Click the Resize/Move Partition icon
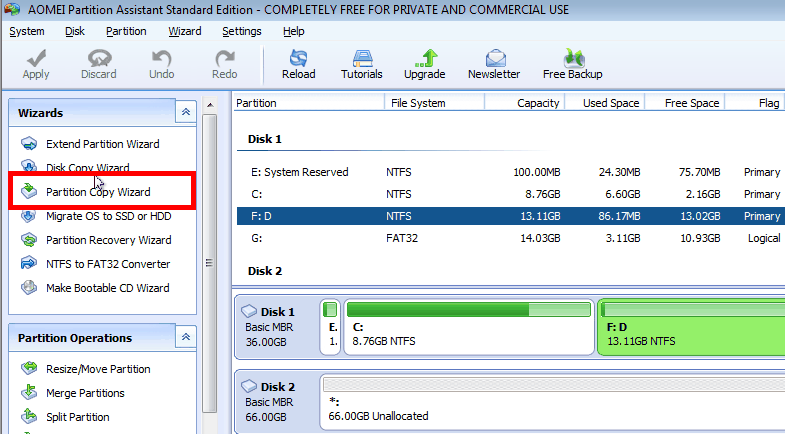This screenshot has height=434, width=785. [29, 369]
